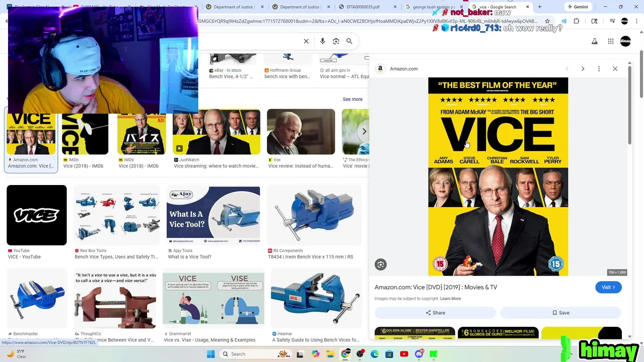Select the vice - Google Search tab
The width and height of the screenshot is (644, 362).
point(497,7)
